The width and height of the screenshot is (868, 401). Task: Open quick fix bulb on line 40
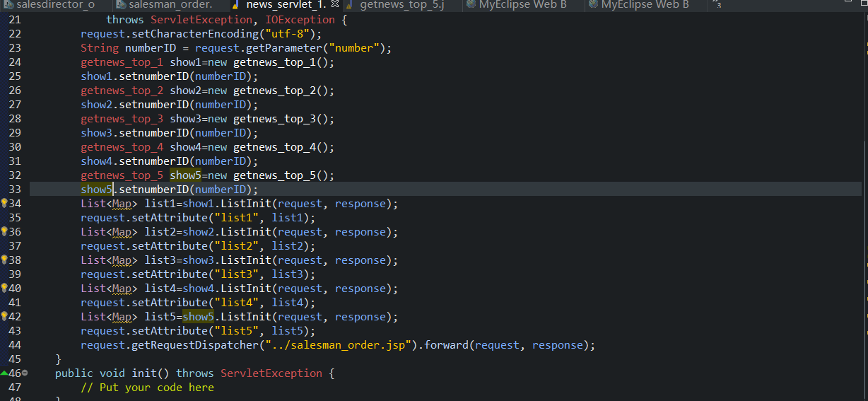4,288
